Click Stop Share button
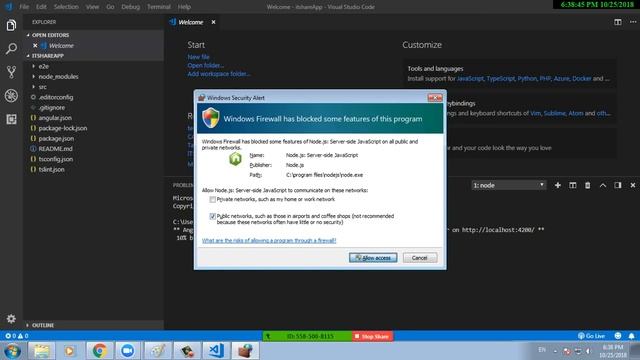 pos(373,336)
